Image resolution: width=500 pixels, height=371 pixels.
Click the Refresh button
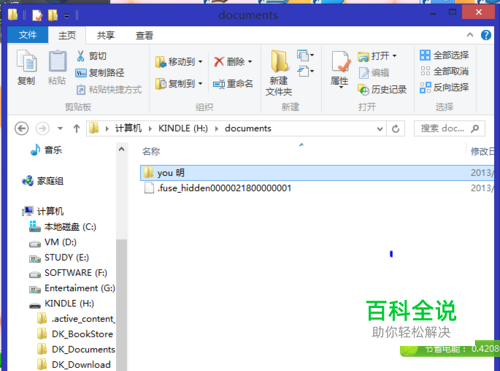click(x=396, y=129)
